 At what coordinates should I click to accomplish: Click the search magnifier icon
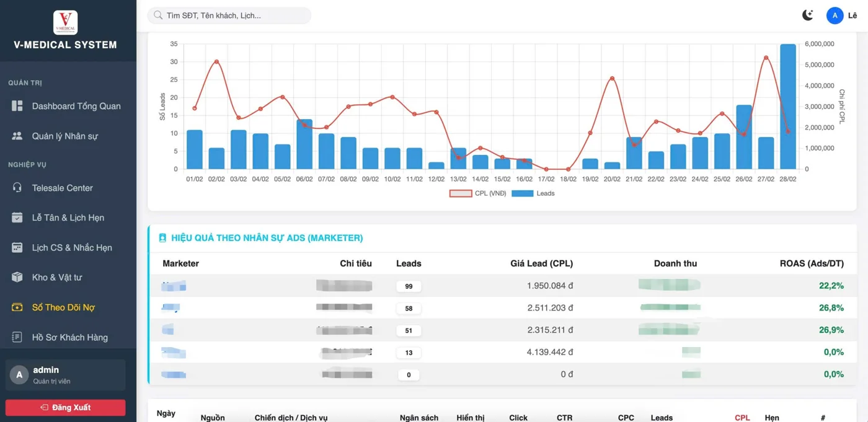158,15
